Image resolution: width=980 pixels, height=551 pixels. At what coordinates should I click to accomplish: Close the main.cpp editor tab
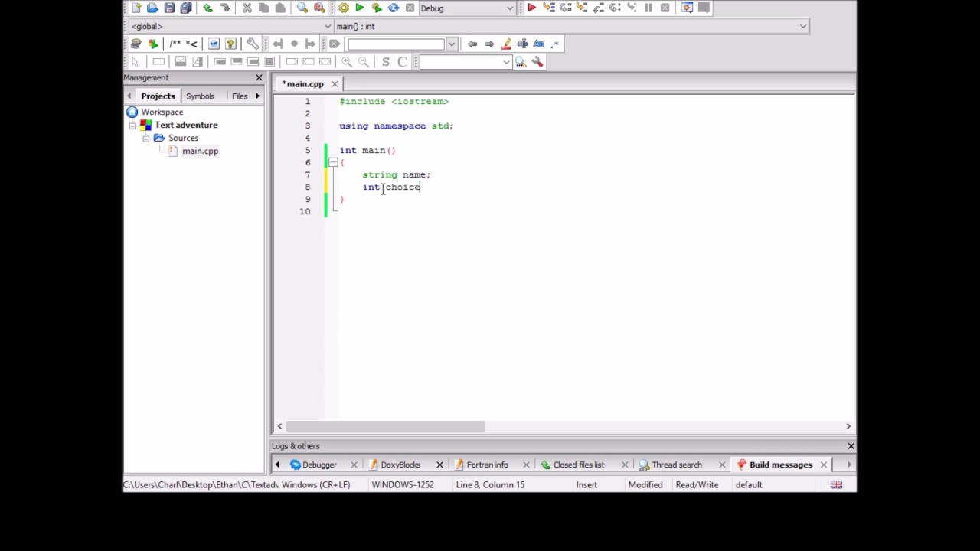[335, 83]
